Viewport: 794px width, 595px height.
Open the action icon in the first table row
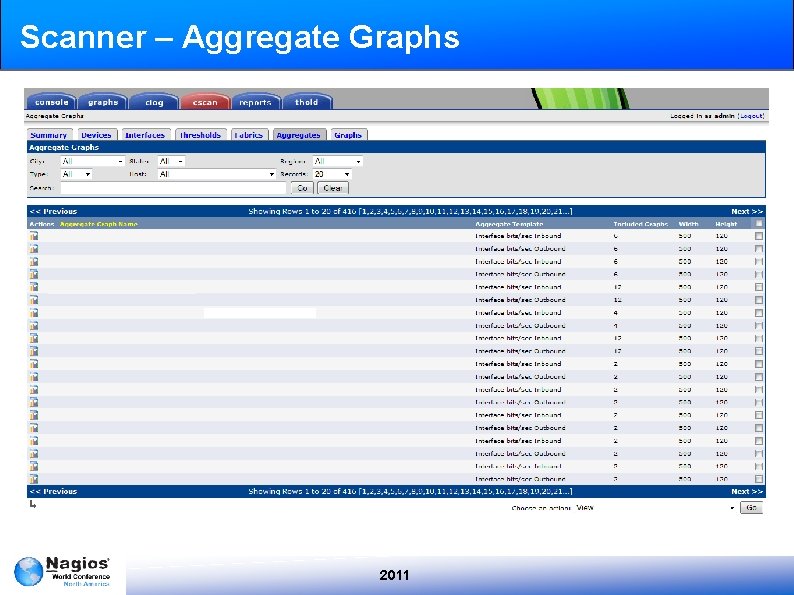(x=34, y=235)
